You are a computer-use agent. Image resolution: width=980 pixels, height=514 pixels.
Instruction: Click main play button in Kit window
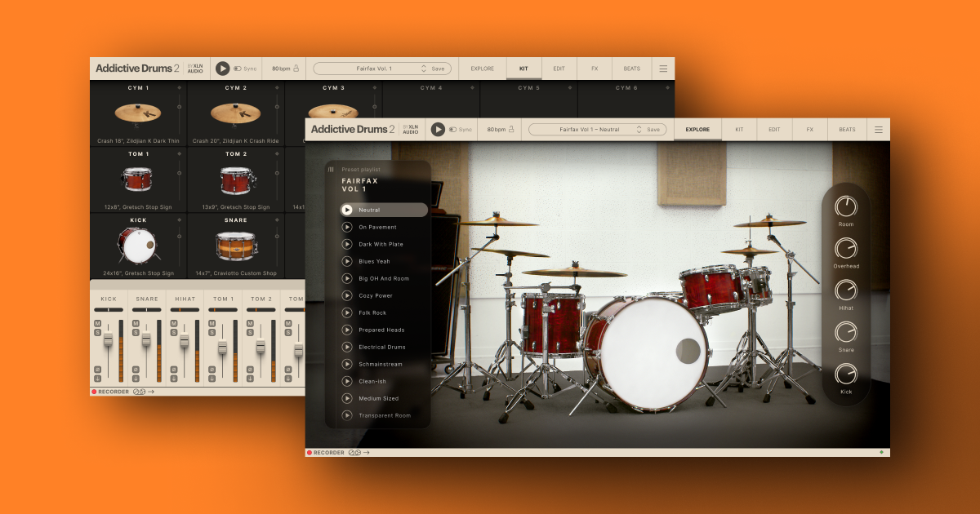[x=222, y=69]
